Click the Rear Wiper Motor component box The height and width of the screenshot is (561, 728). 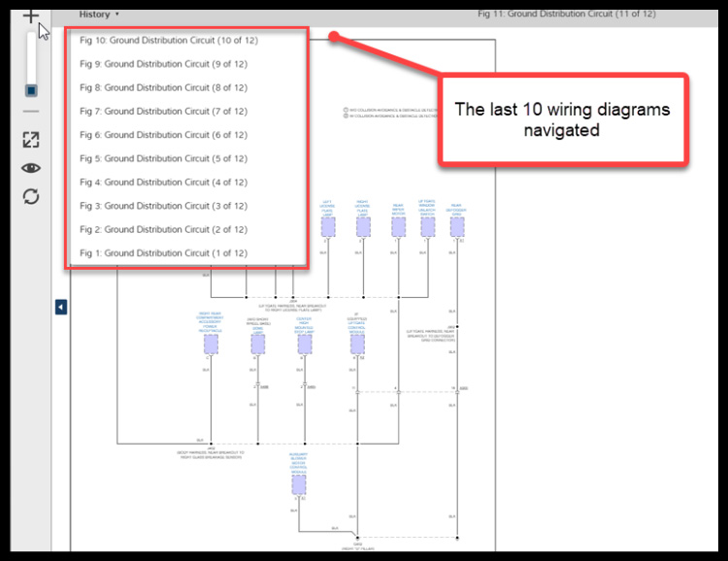click(398, 226)
